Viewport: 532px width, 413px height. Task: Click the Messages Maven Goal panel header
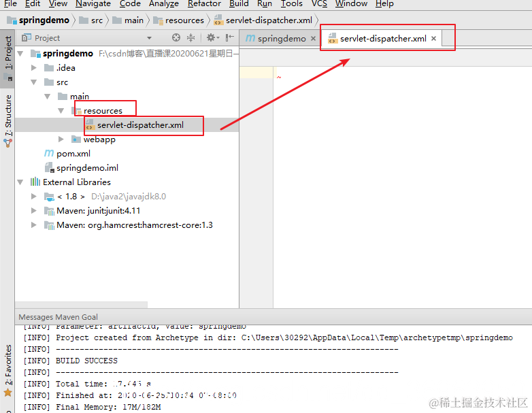pos(58,317)
